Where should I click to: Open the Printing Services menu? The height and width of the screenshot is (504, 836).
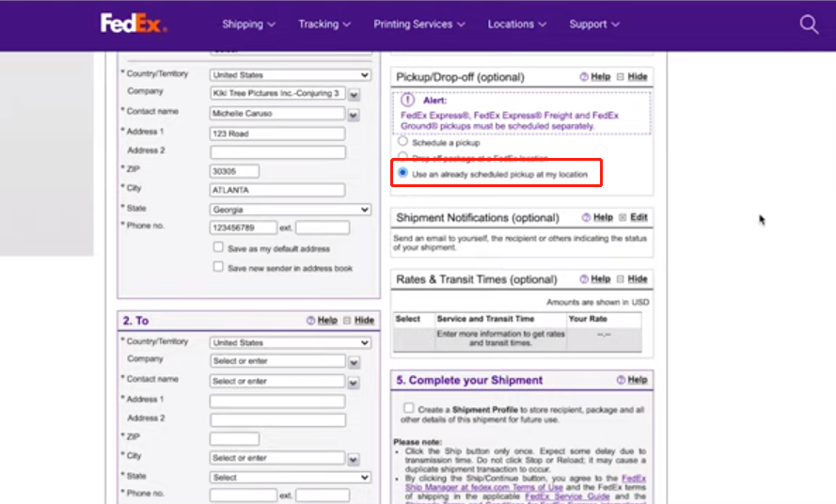coord(419,24)
